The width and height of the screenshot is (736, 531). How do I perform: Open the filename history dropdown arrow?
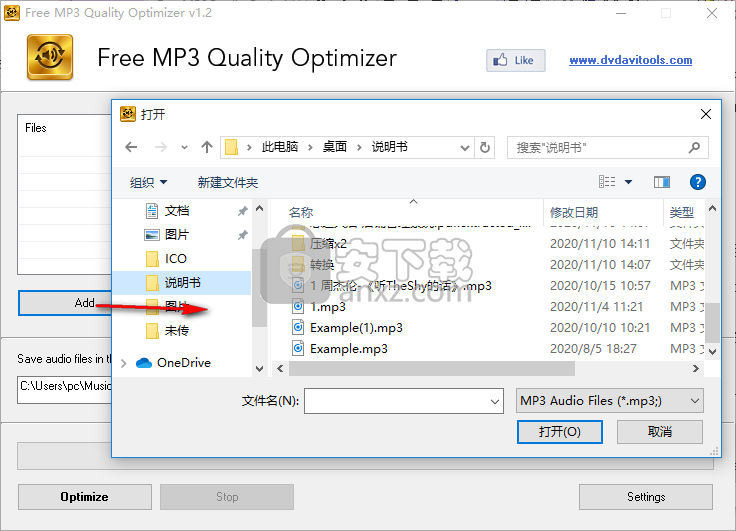[494, 401]
